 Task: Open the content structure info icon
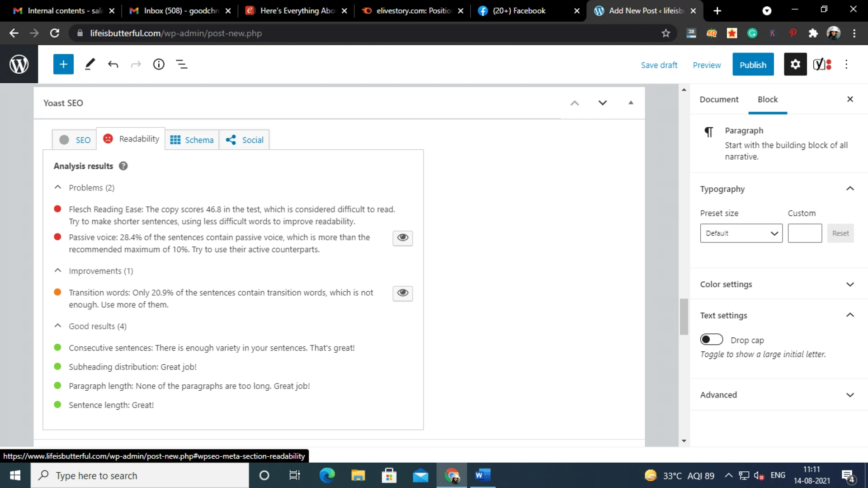159,64
